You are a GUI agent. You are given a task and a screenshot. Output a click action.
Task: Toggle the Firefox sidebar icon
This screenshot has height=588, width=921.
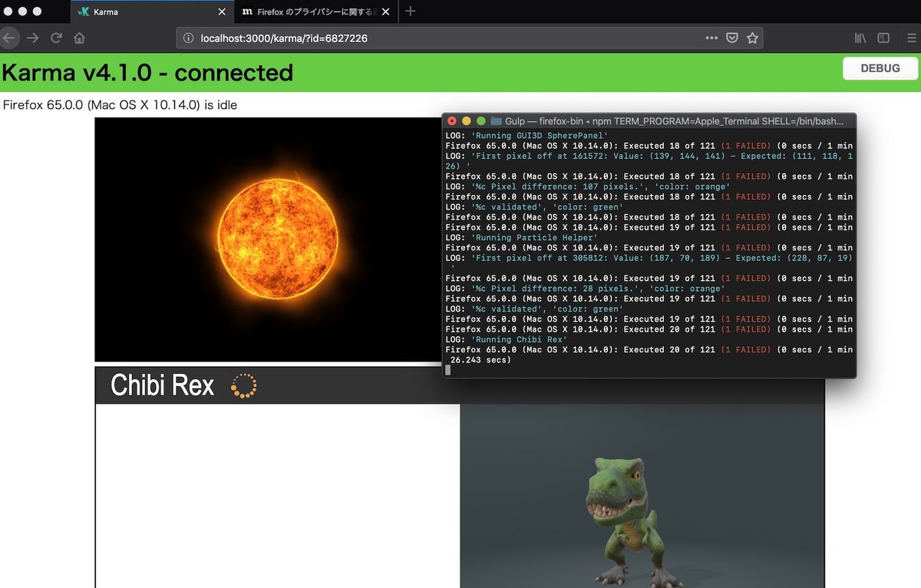(883, 38)
